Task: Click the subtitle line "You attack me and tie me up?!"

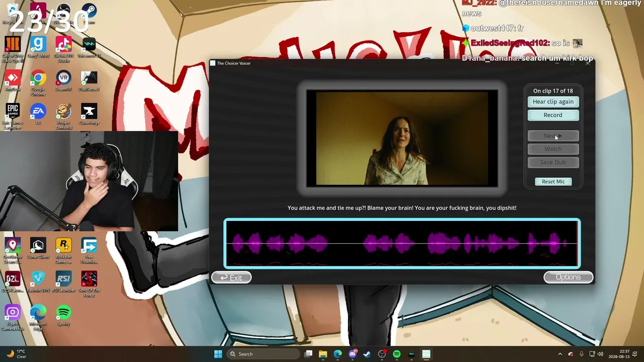Action: click(327, 208)
